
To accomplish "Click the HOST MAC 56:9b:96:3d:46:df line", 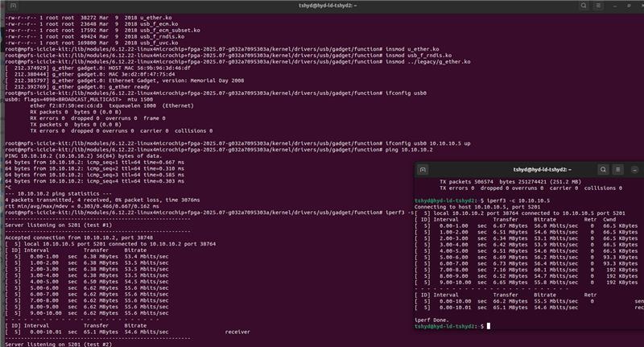I will point(97,68).
